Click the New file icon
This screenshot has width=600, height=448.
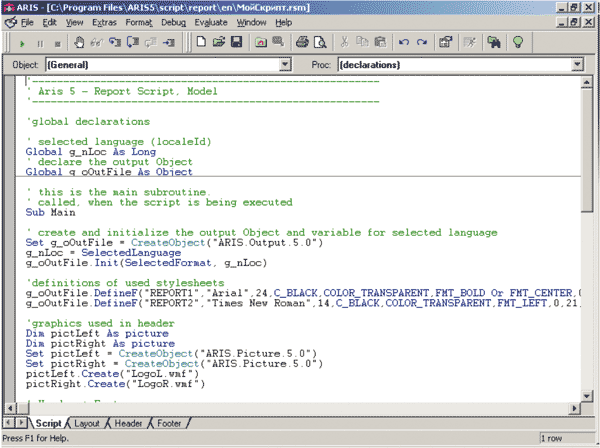pyautogui.click(x=201, y=43)
